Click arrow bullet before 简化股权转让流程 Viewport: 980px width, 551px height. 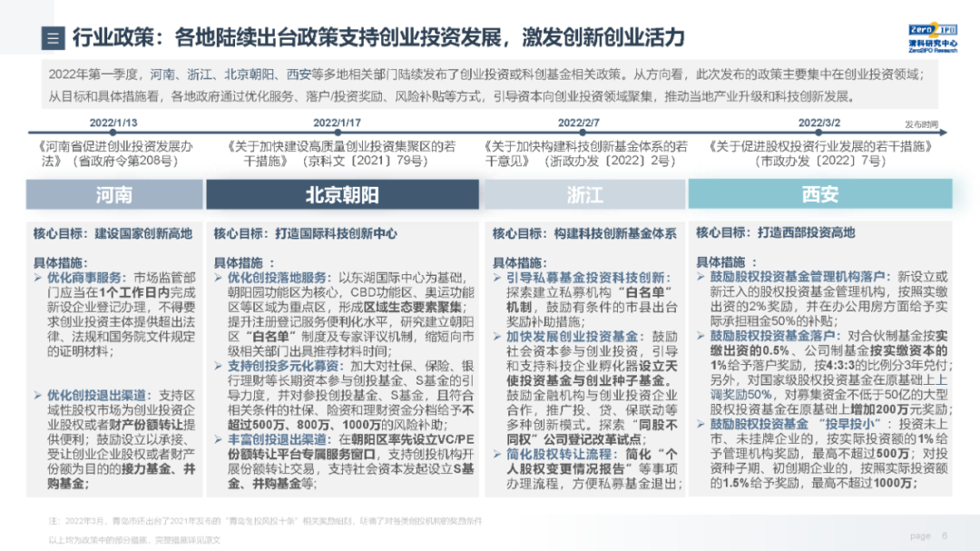click(497, 454)
